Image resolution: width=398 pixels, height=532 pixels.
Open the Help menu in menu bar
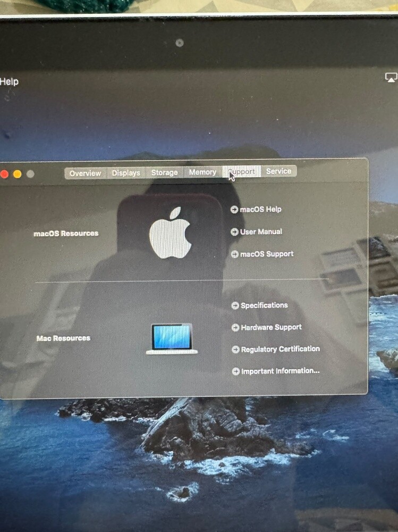coord(9,82)
